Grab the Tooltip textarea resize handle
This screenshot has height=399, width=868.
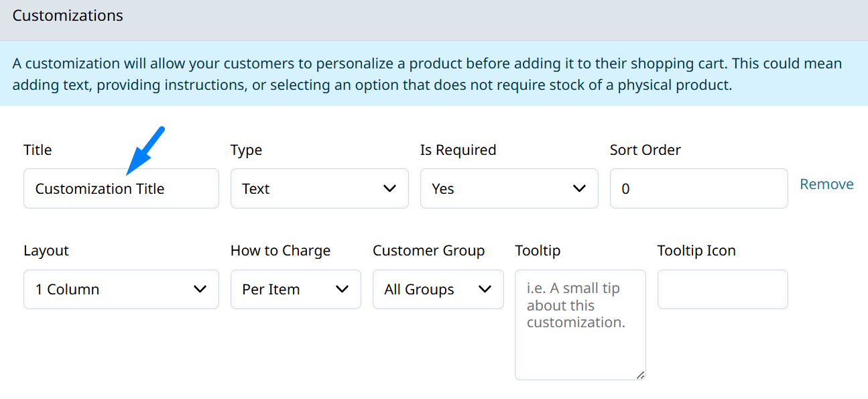pyautogui.click(x=641, y=376)
